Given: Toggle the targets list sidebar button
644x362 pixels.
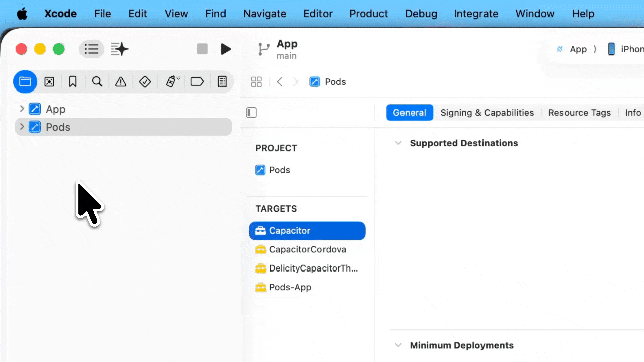Looking at the screenshot, I should (x=251, y=113).
